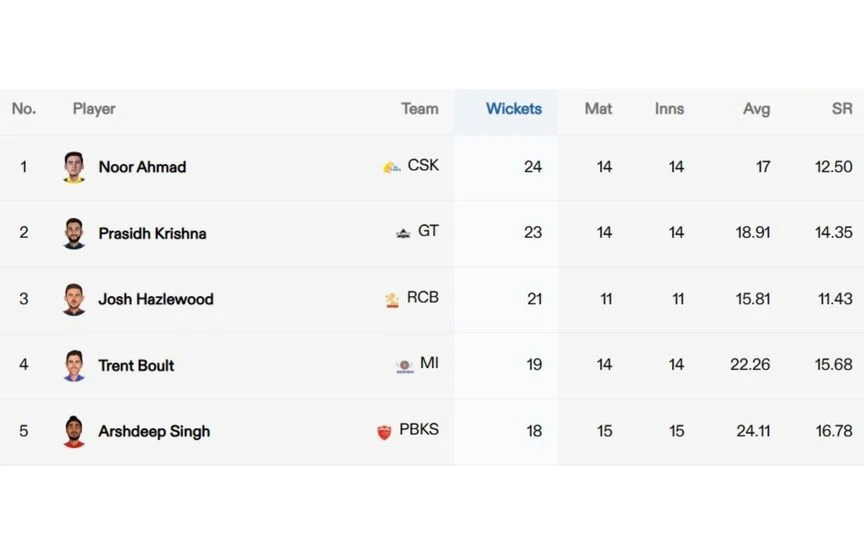Click the RCB team logo icon
Viewport: 864px width, 540px height.
tap(392, 300)
